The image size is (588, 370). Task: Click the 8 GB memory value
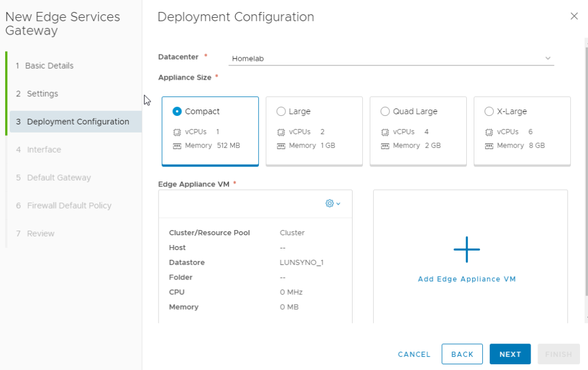pos(537,146)
